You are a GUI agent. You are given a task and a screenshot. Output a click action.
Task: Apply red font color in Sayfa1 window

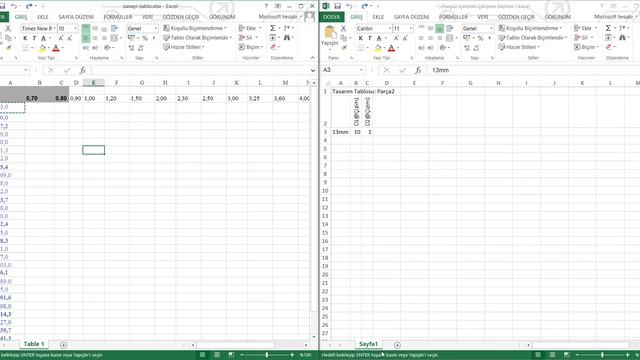[391, 48]
